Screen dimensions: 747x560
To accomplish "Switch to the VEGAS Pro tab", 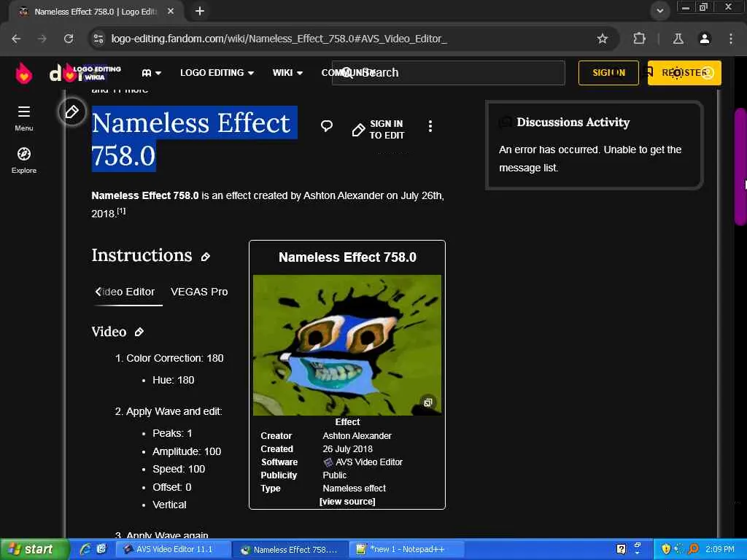I will coord(199,292).
